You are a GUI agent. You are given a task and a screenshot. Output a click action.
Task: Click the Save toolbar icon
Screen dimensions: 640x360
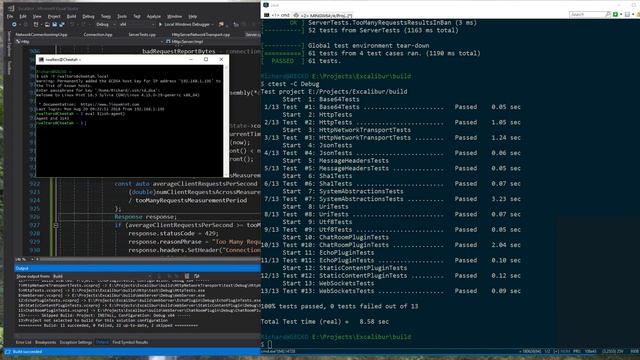point(54,24)
